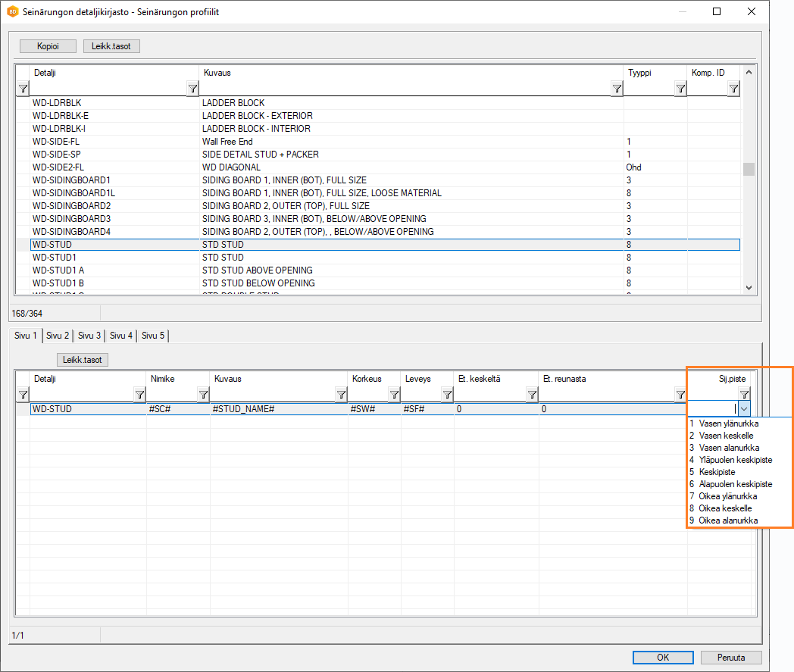Click the OK button
This screenshot has width=794, height=672.
663,658
